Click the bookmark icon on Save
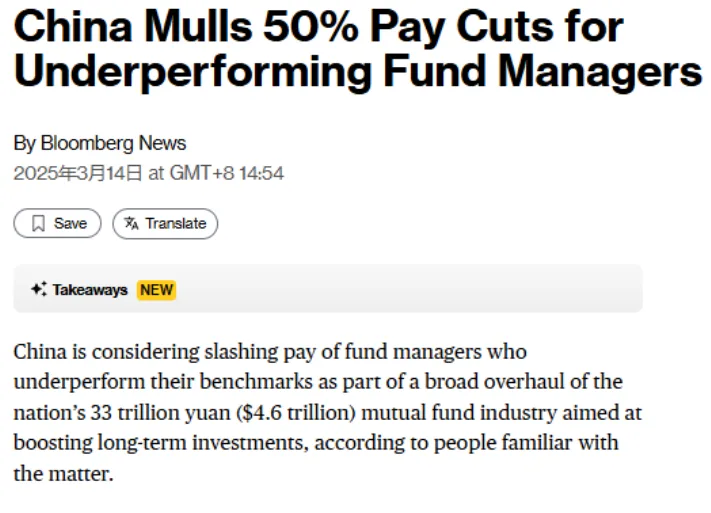The width and height of the screenshot is (711, 513). (x=38, y=224)
